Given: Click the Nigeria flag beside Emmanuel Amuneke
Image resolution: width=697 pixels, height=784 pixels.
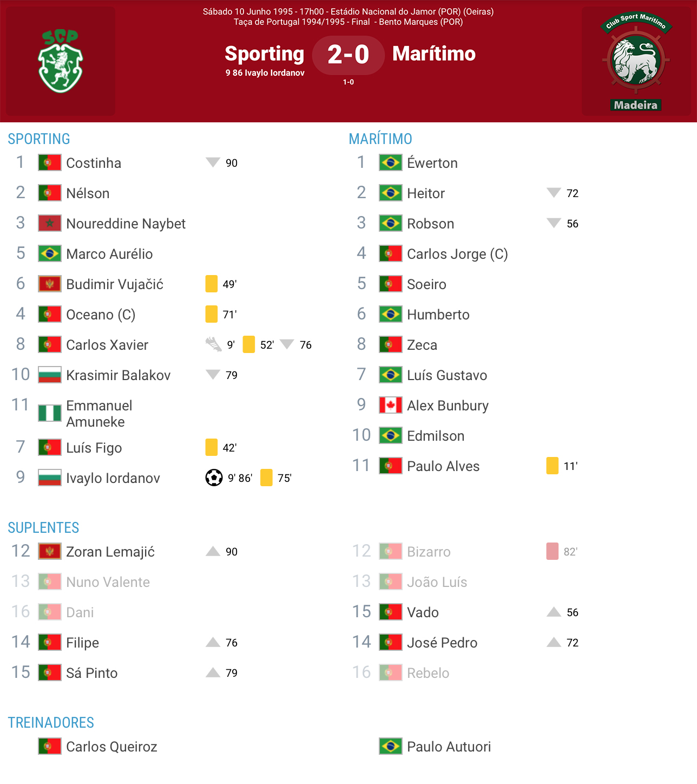Looking at the screenshot, I should [x=49, y=413].
